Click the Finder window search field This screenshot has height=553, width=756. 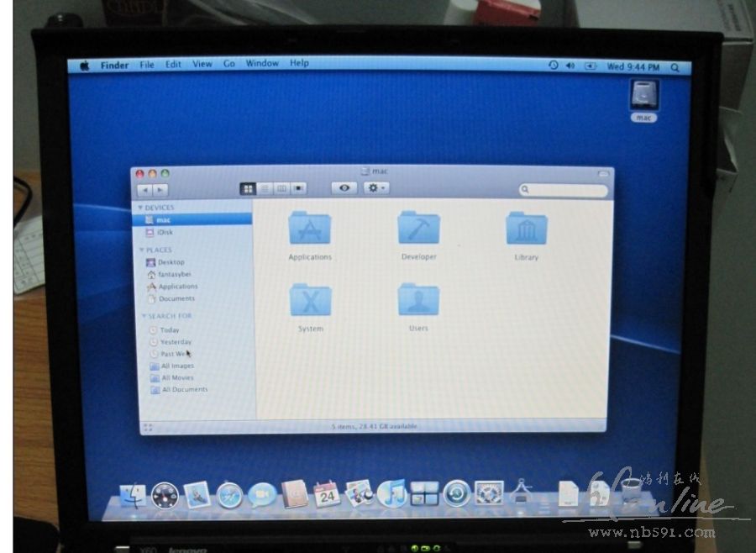point(564,191)
